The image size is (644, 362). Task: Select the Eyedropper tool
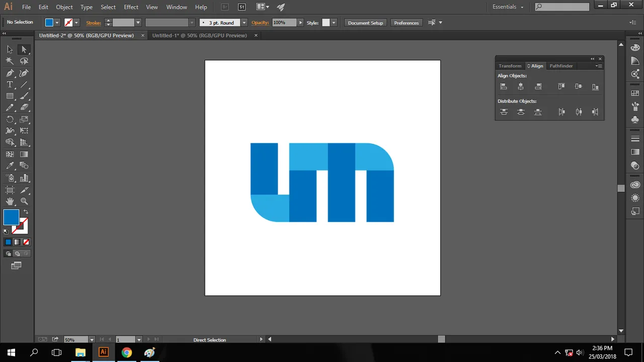pos(10,165)
